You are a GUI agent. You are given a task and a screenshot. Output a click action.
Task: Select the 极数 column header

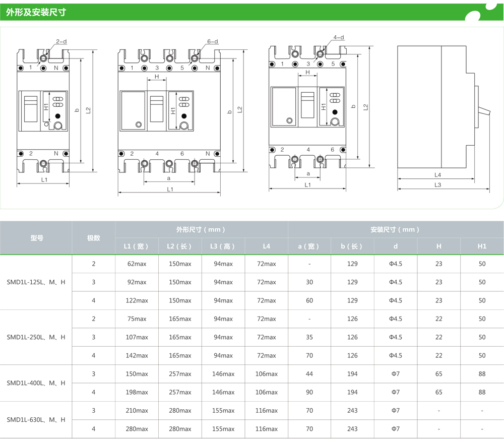point(93,238)
